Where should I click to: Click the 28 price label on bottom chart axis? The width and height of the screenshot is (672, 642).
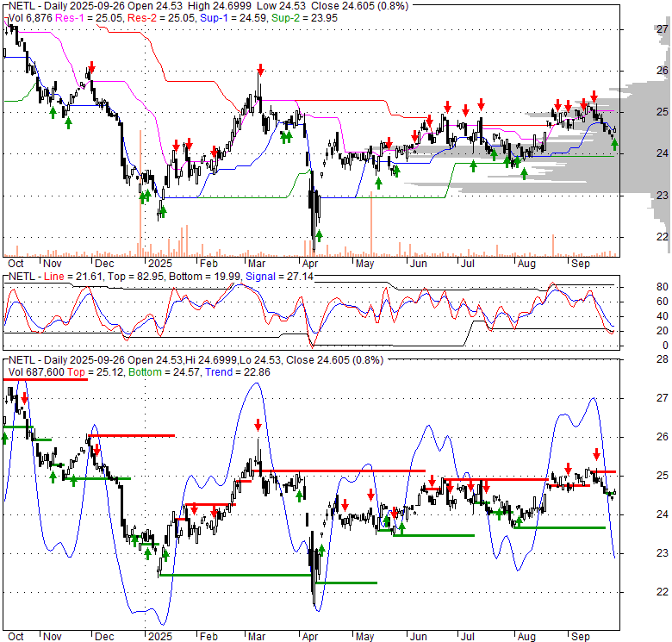[x=663, y=359]
